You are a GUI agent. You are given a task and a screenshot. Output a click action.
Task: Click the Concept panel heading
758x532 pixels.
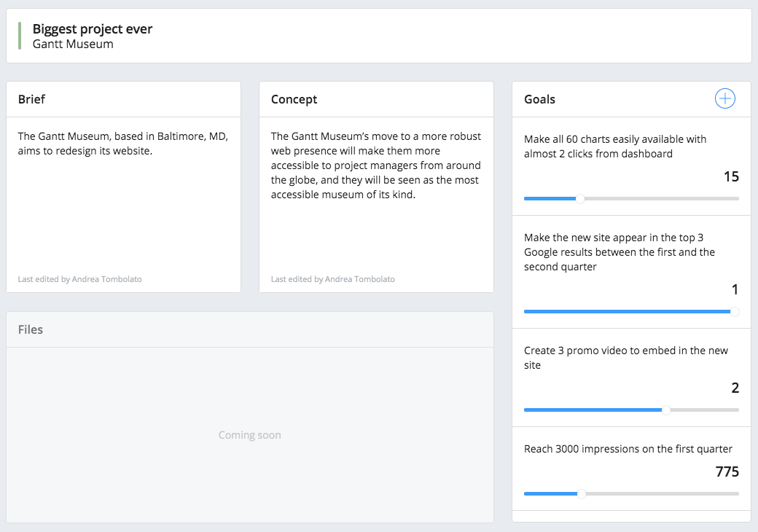tap(294, 99)
